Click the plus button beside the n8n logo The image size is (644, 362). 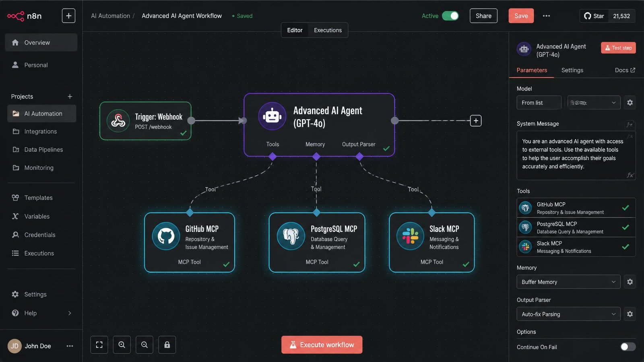(68, 16)
